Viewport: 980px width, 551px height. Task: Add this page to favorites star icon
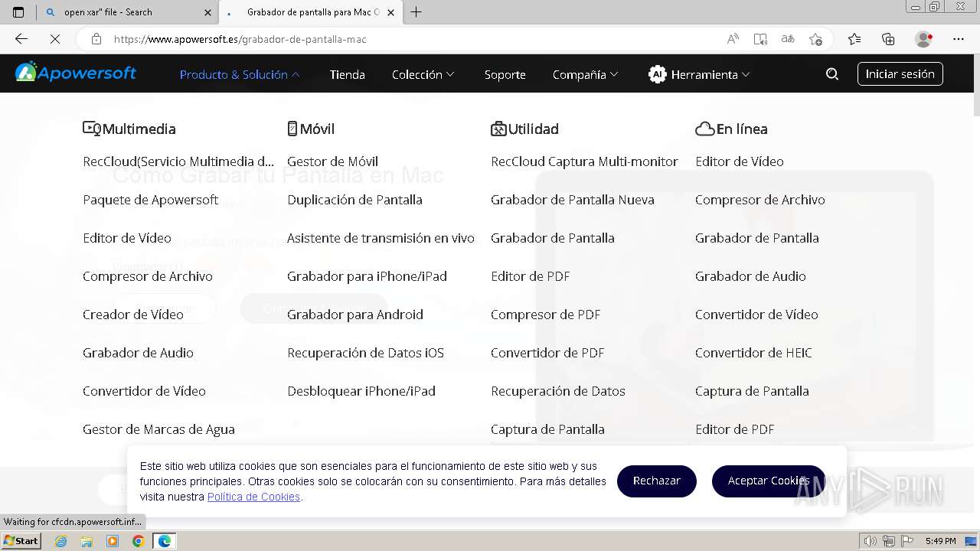pyautogui.click(x=816, y=39)
